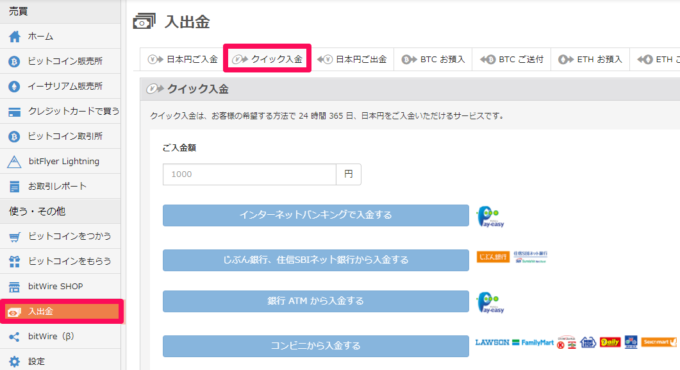The height and width of the screenshot is (370, 680).
Task: Click the じぶん銀行 orange logo
Action: coord(493,257)
